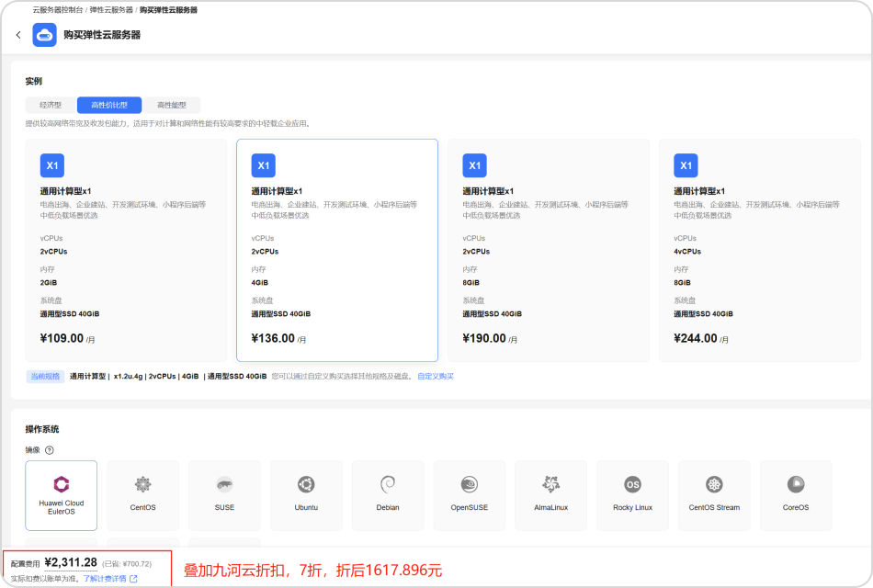Click the x1.2u.4g spec code

[128, 377]
